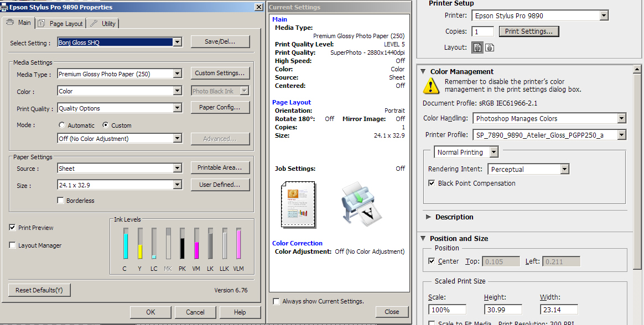
Task: Expand the Description section
Action: pyautogui.click(x=428, y=217)
